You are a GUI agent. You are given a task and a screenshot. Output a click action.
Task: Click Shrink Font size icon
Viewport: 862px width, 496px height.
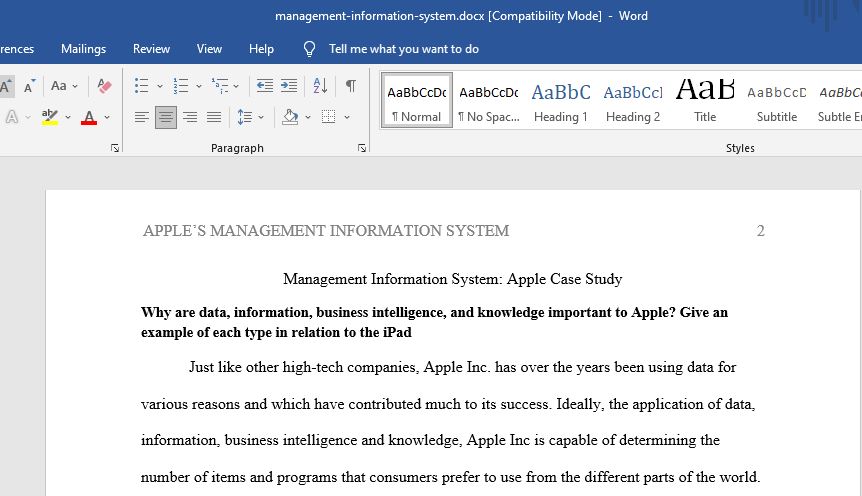click(x=30, y=86)
